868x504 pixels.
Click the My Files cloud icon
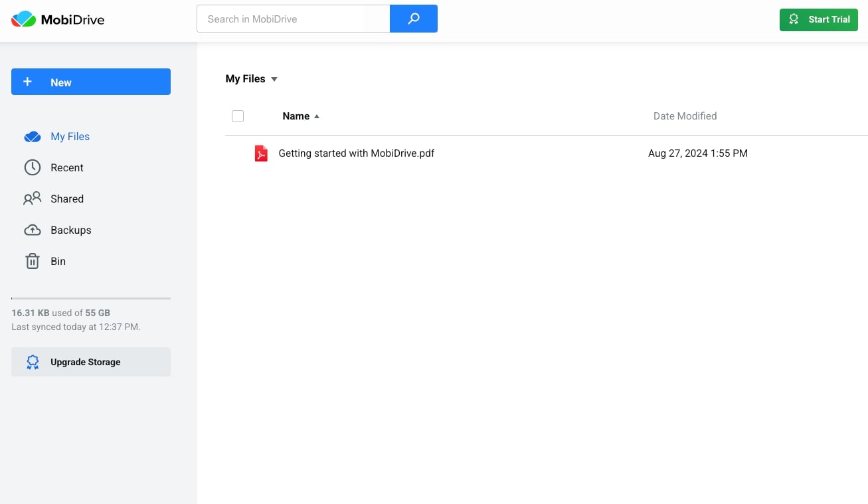tap(33, 137)
